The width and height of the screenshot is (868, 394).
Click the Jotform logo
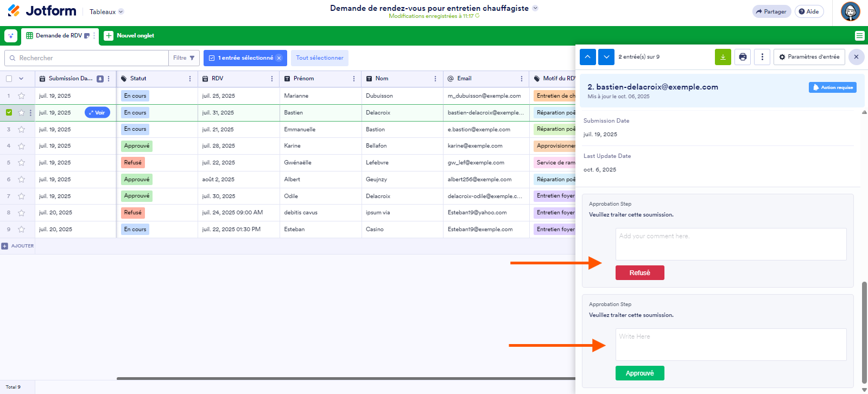[42, 11]
